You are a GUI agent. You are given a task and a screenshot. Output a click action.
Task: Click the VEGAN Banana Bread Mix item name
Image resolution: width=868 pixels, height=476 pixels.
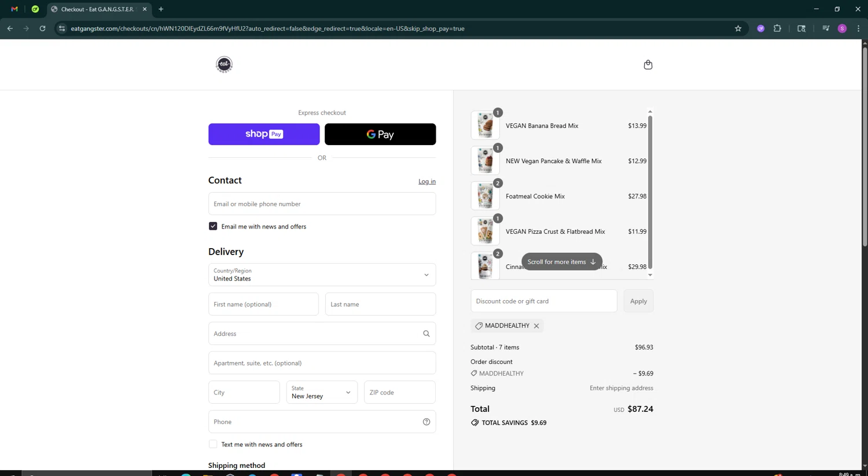[x=542, y=126]
